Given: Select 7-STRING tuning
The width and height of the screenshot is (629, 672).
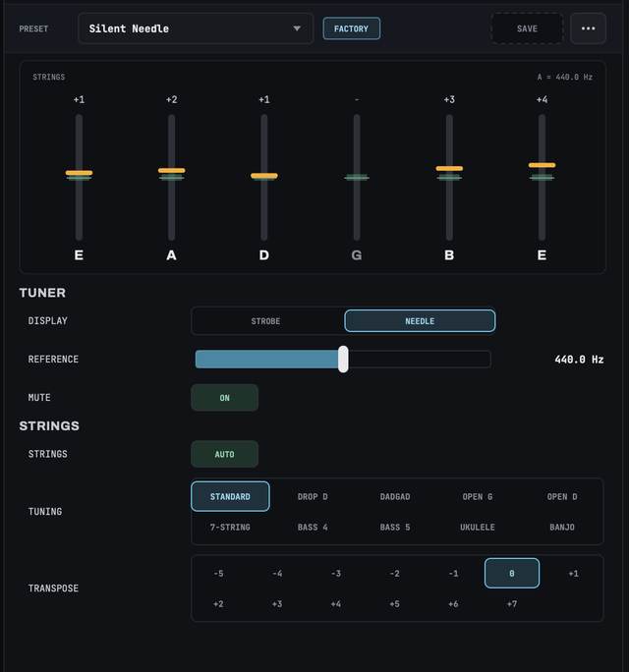Looking at the screenshot, I should 230,528.
